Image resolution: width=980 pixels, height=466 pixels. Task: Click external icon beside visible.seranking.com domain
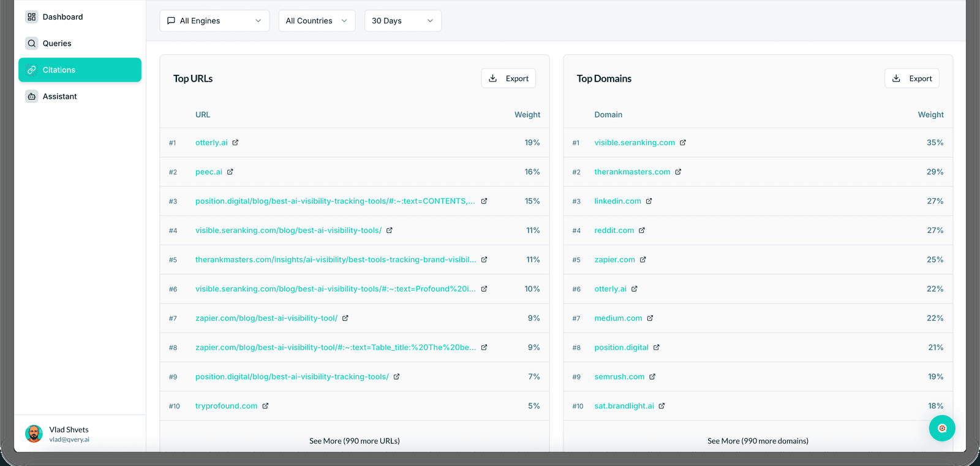683,142
